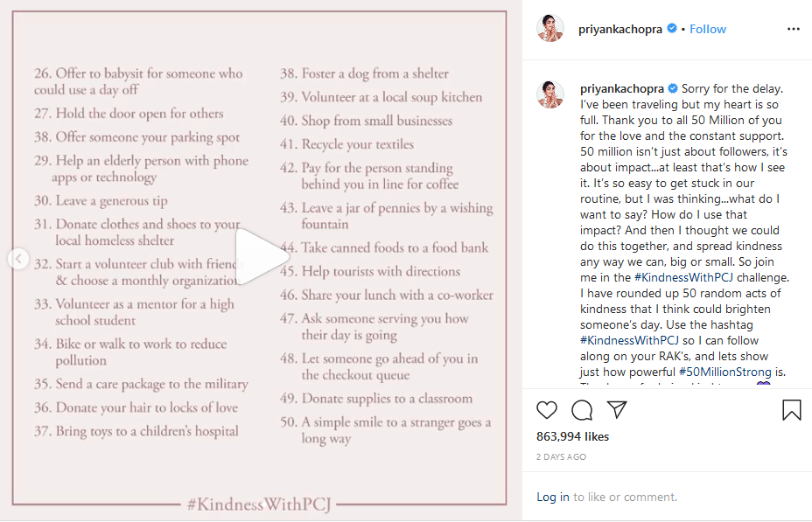Go to the previous carousel slide
This screenshot has height=522, width=812.
click(x=19, y=259)
